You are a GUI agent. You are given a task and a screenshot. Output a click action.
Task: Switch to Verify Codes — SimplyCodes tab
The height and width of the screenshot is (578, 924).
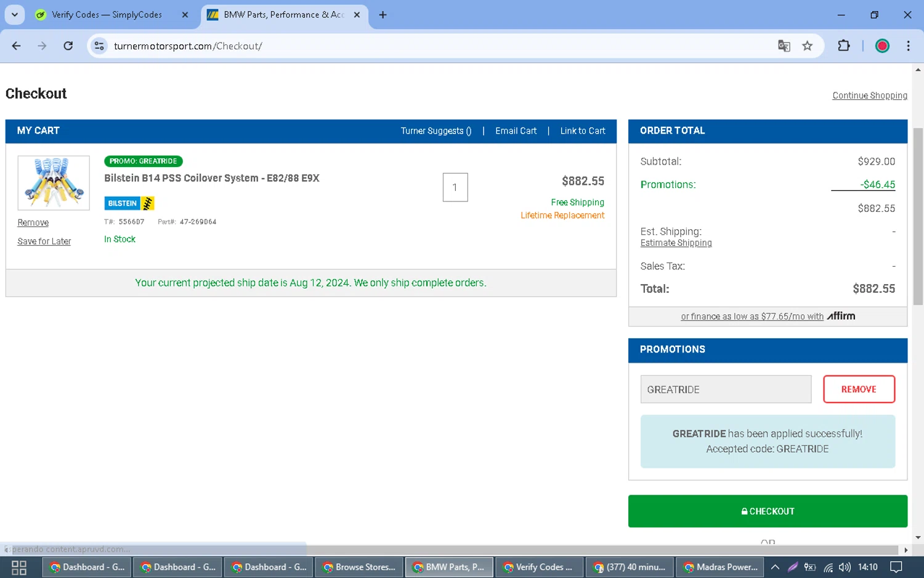(x=107, y=15)
